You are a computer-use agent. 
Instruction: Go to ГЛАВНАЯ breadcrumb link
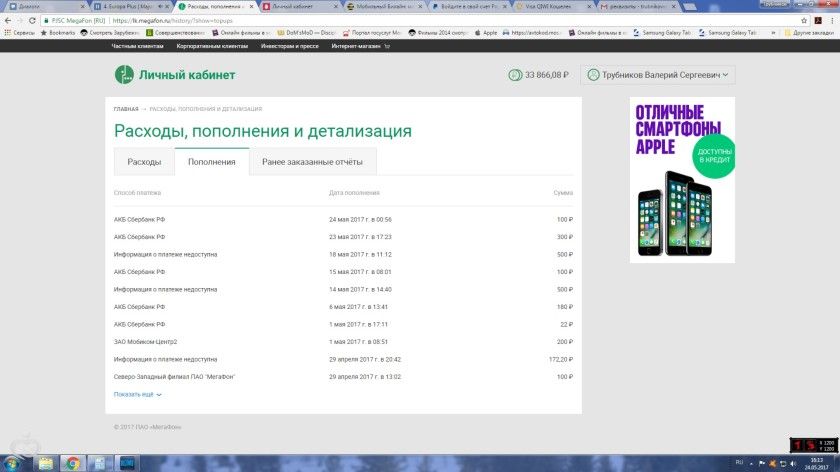pos(125,108)
